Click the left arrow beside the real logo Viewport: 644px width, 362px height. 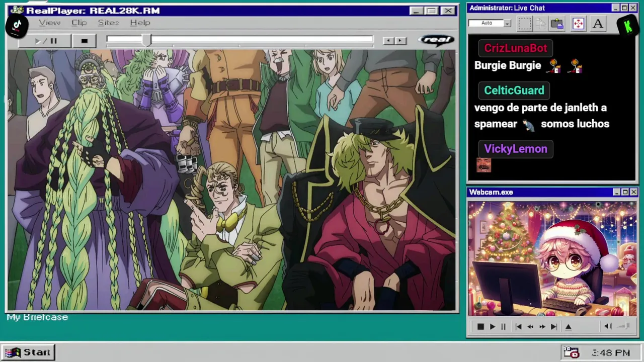coord(388,41)
